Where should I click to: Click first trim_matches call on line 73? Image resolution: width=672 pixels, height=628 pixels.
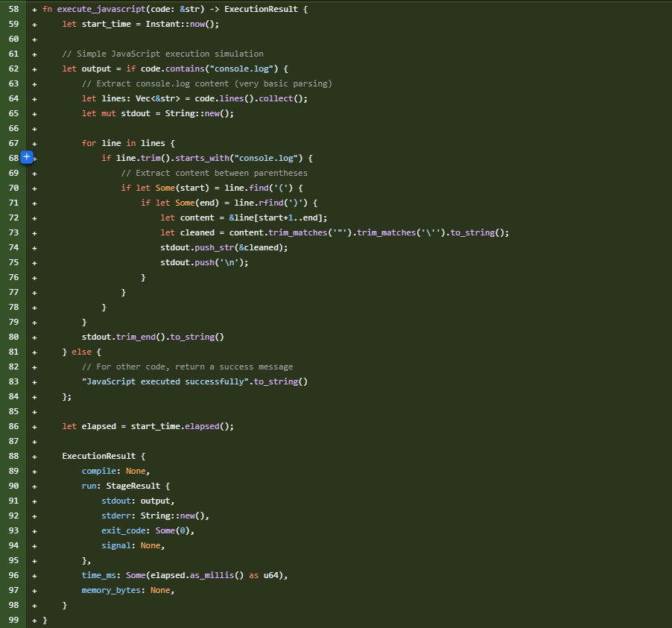pos(298,232)
